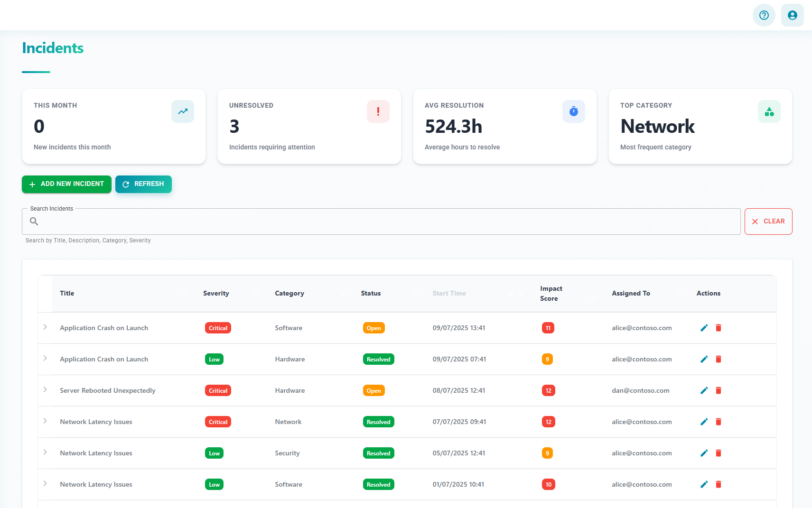
Task: Click the red alert icon in Unresolved card
Action: click(378, 111)
